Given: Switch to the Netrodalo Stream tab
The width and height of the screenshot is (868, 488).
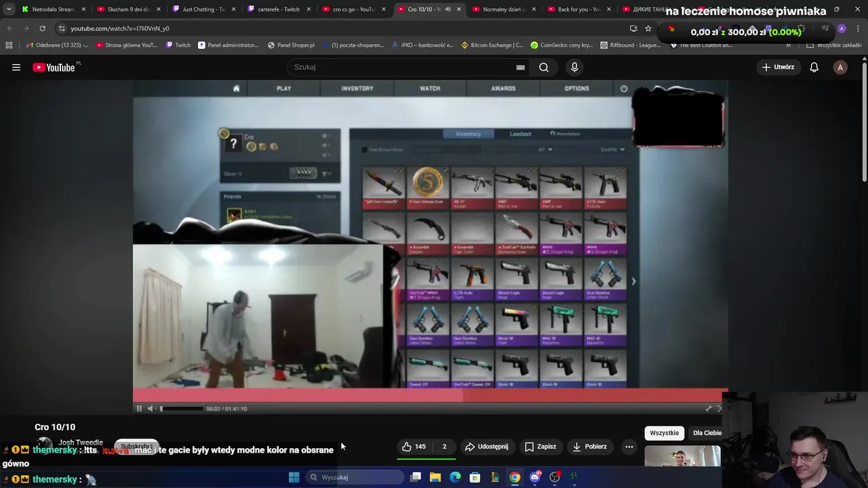Looking at the screenshot, I should pyautogui.click(x=53, y=9).
